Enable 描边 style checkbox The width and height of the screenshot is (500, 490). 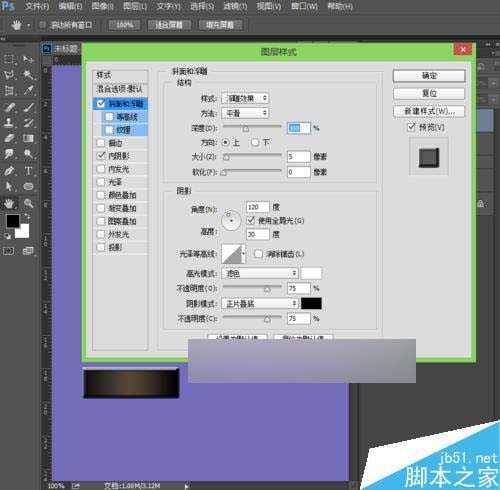coord(101,143)
